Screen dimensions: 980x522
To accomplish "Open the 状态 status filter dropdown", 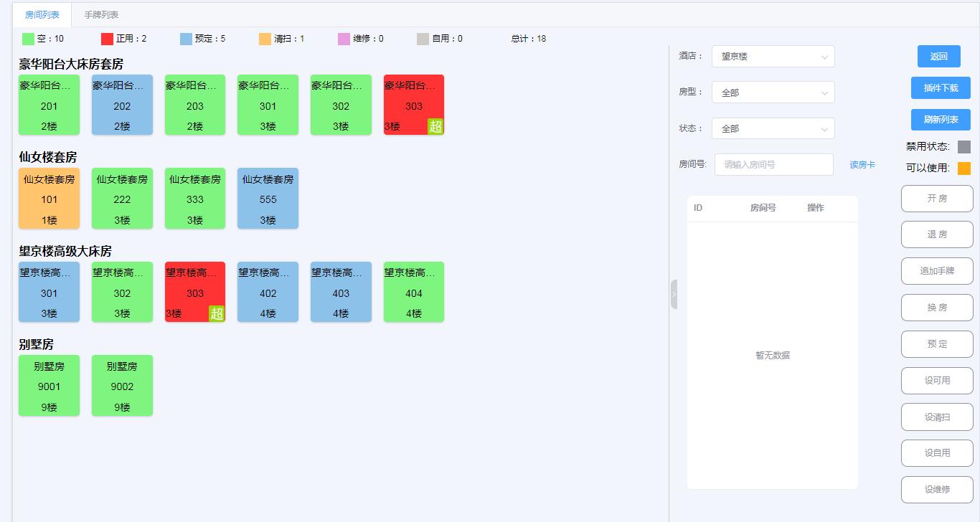I will (773, 128).
